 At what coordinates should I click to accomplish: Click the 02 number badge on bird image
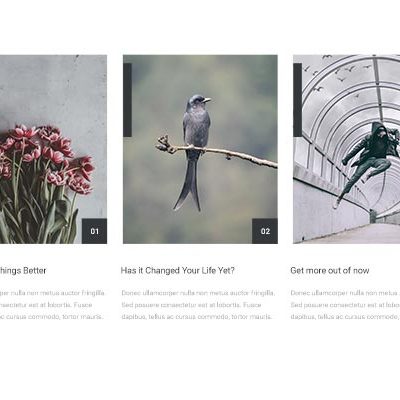tap(265, 231)
